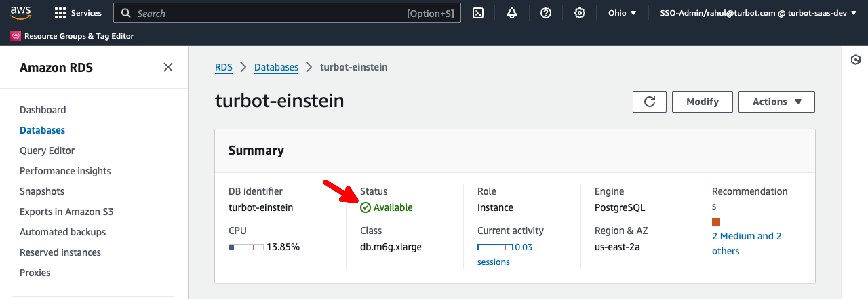Screen dimensions: 868x299
Task: Click the turbot-einstein DB identifier value
Action: [x=261, y=207]
